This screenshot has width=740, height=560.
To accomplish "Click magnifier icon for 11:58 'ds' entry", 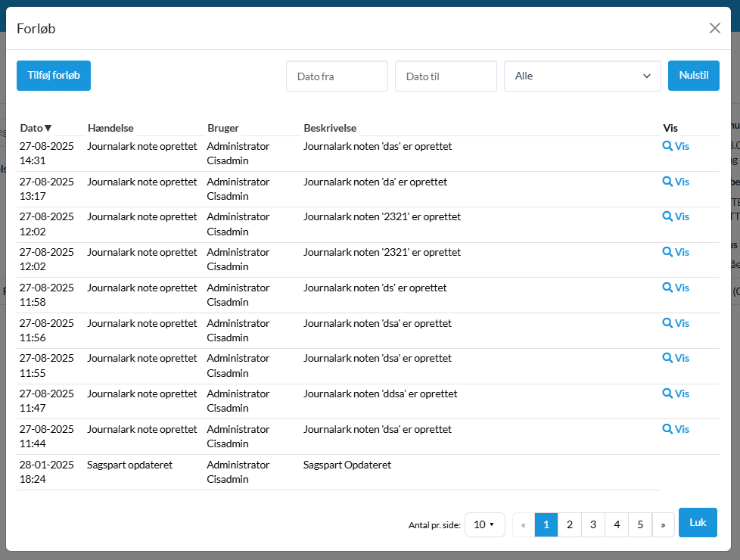I will coord(667,288).
